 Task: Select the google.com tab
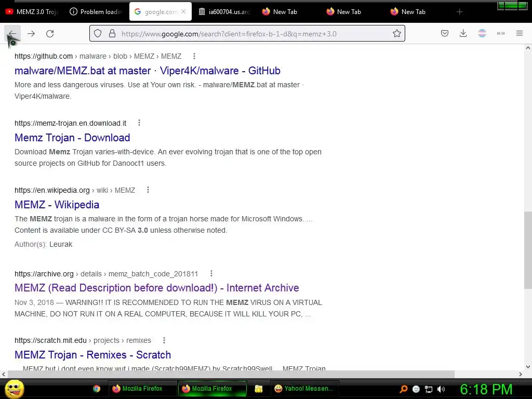point(161,11)
